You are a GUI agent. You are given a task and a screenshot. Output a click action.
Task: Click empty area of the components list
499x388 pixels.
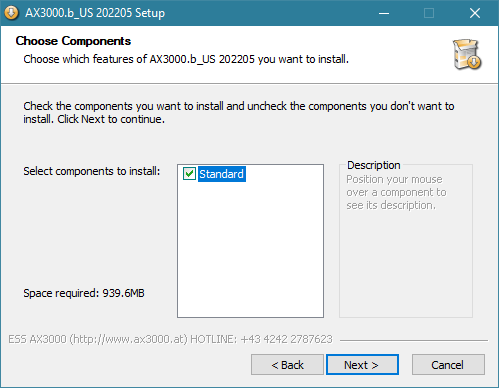click(x=250, y=250)
